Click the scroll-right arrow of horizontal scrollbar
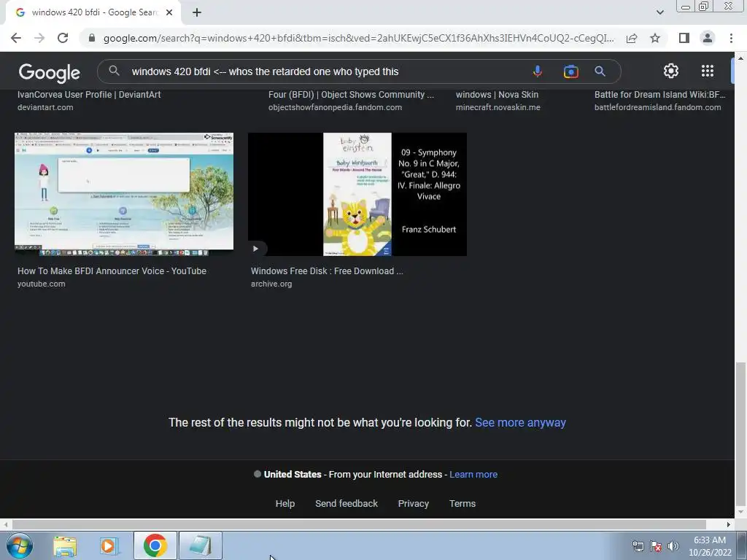 click(x=728, y=524)
